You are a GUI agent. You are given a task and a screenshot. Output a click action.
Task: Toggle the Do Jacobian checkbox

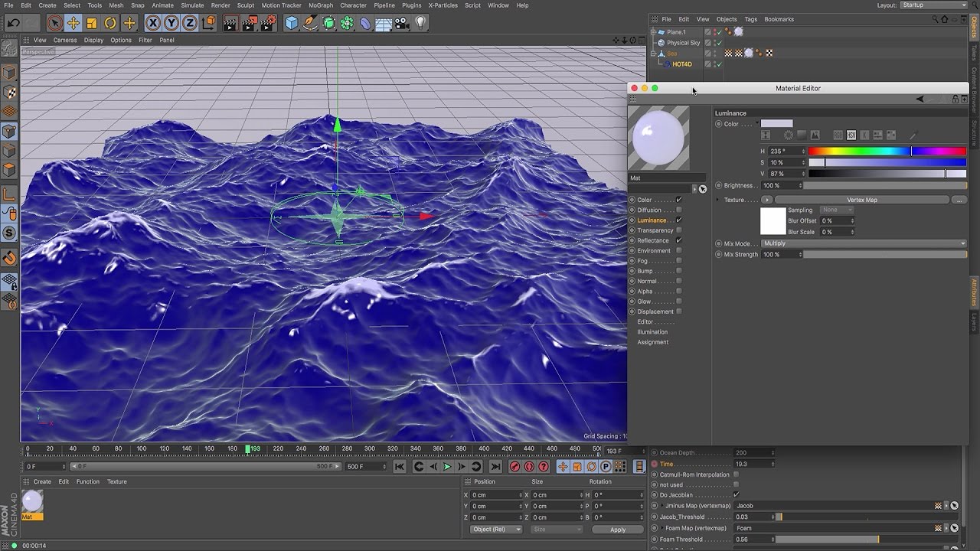(737, 494)
